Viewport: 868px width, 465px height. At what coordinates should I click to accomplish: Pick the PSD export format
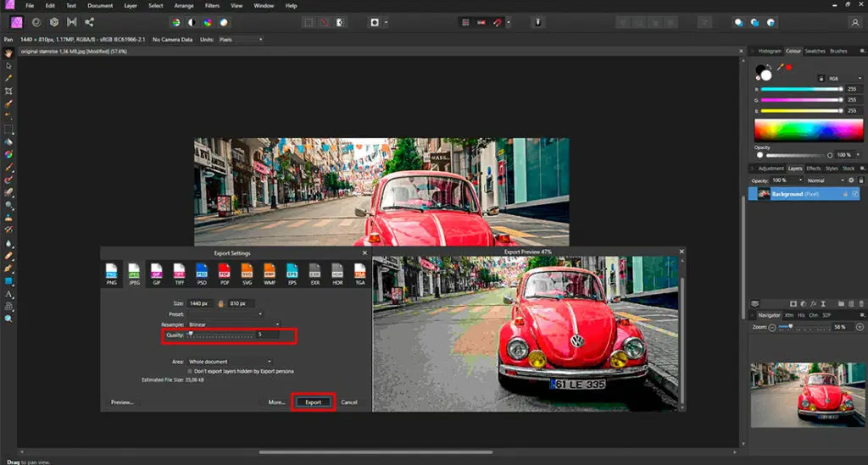(x=202, y=274)
